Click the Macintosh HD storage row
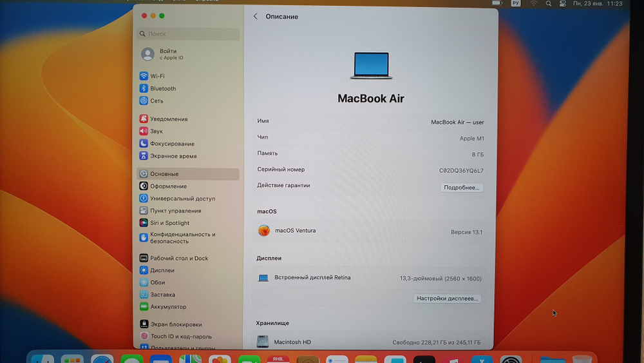644x363 pixels. [x=369, y=342]
